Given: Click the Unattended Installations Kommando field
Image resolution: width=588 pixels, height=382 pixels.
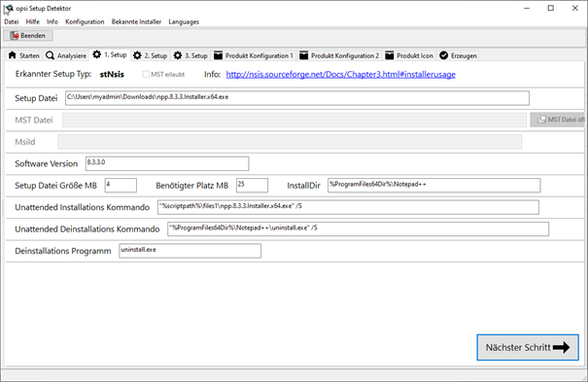Looking at the screenshot, I should (x=348, y=207).
